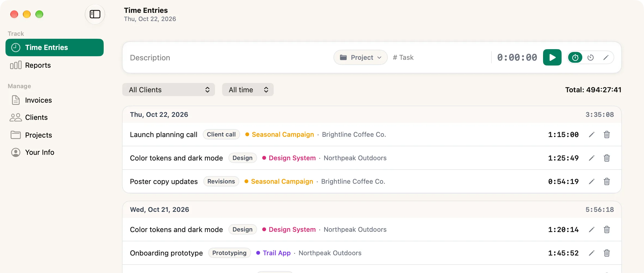
Task: Click the Revisions task tag
Action: pyautogui.click(x=221, y=181)
